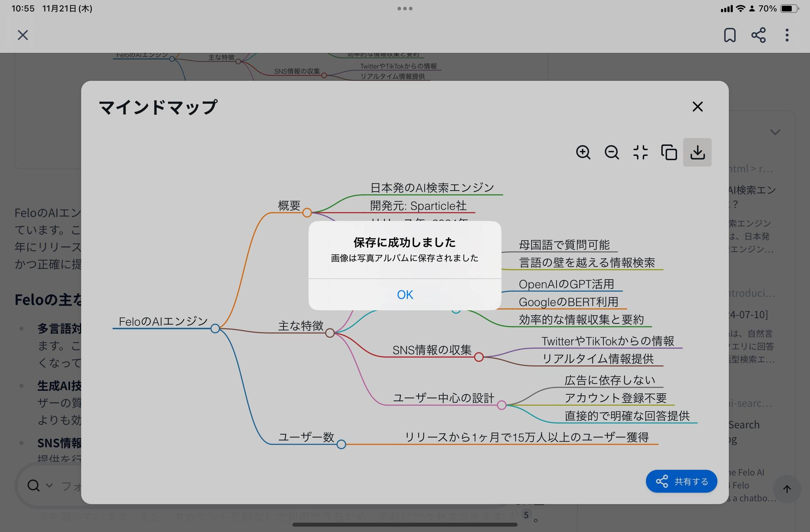Tap the scroll-to-top arrow button
The image size is (810, 532).
click(x=787, y=489)
